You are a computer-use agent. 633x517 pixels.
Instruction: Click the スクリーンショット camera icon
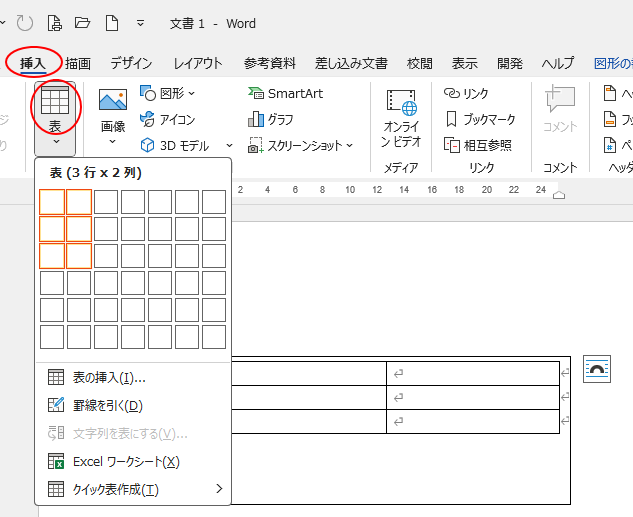[256, 145]
